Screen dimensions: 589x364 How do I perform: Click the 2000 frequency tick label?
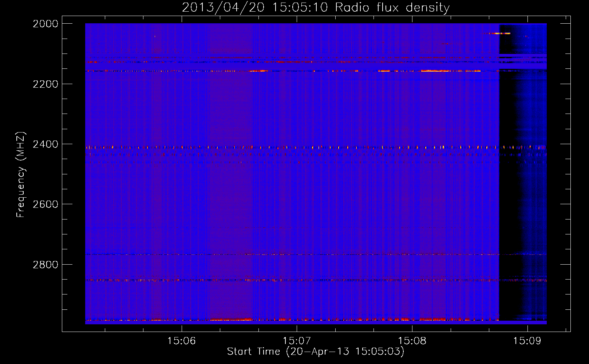click(46, 24)
